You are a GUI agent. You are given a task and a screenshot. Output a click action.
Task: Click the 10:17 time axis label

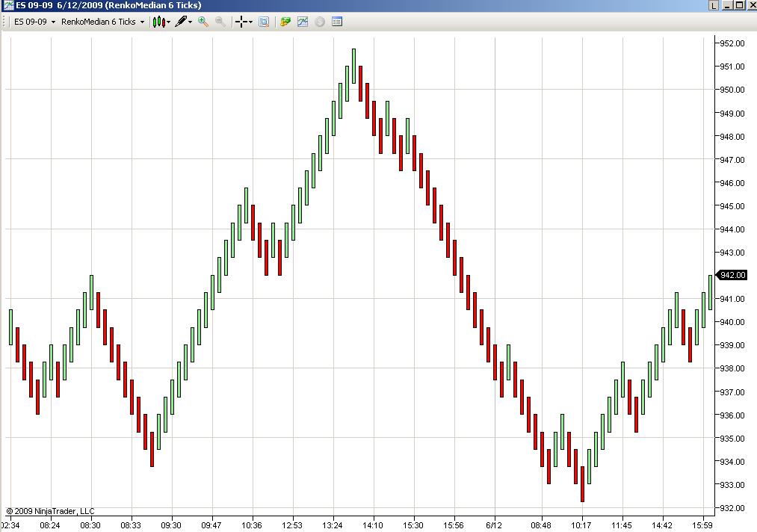coord(581,525)
